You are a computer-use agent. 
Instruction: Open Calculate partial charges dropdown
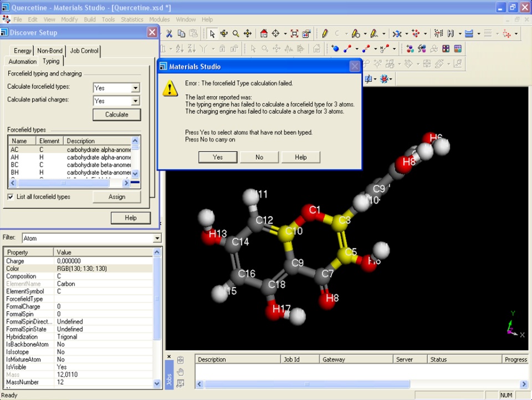pos(135,101)
